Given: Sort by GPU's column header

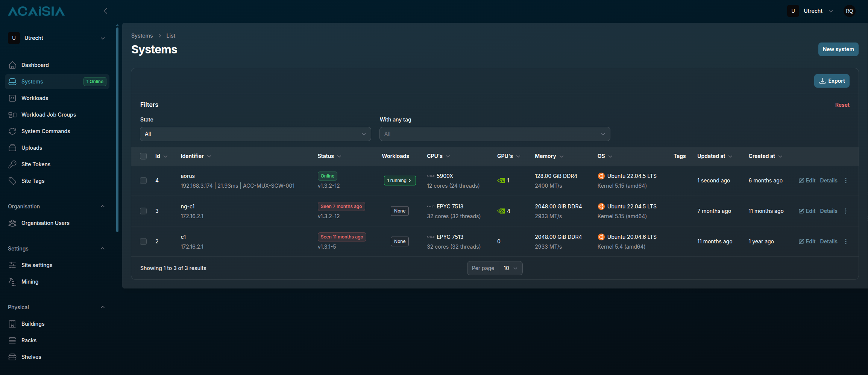Looking at the screenshot, I should (x=509, y=156).
